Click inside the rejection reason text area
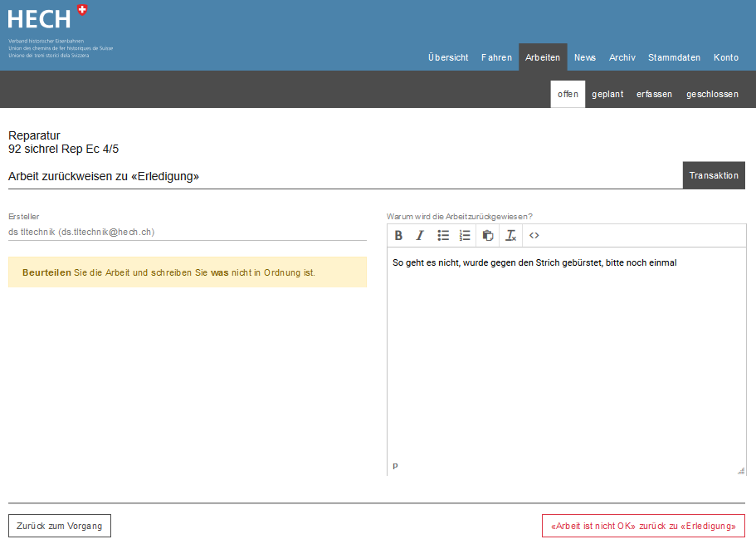The image size is (756, 549). click(x=566, y=357)
